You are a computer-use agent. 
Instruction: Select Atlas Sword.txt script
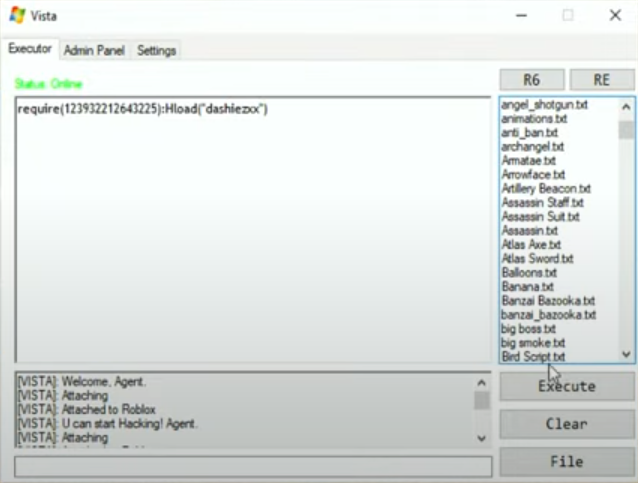coord(537,258)
